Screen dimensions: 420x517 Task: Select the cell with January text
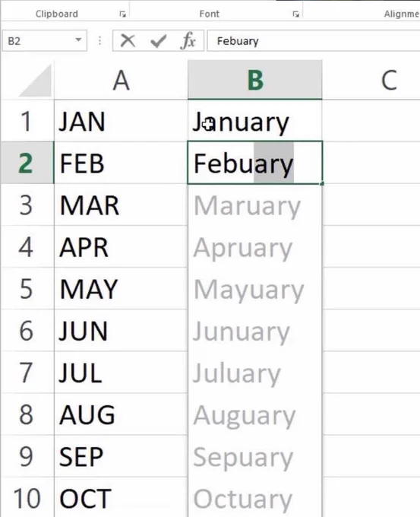[x=255, y=121]
